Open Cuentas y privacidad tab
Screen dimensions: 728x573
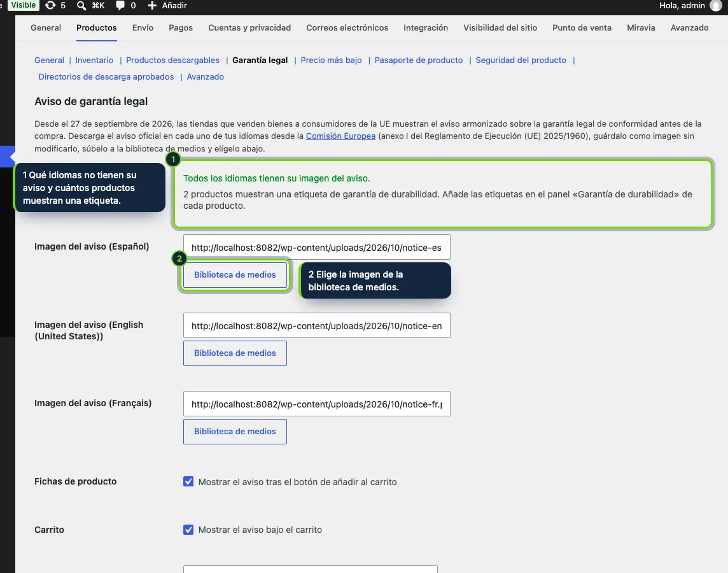tap(249, 28)
